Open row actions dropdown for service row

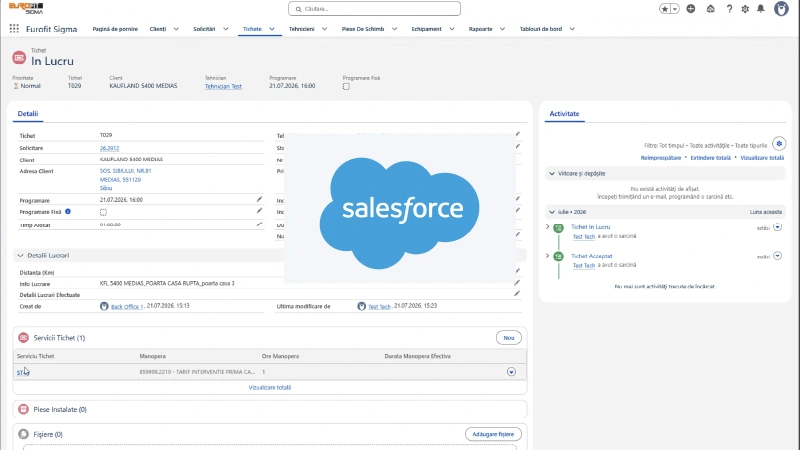click(511, 372)
